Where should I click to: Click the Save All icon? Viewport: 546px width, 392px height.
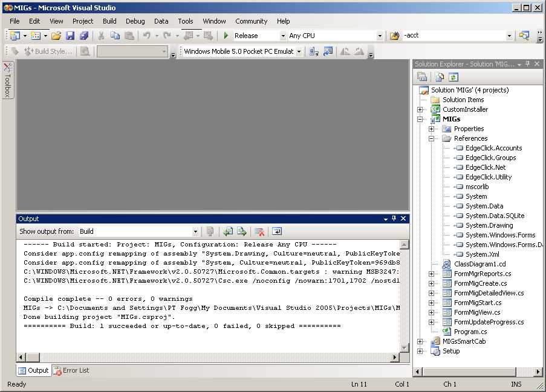[x=84, y=36]
